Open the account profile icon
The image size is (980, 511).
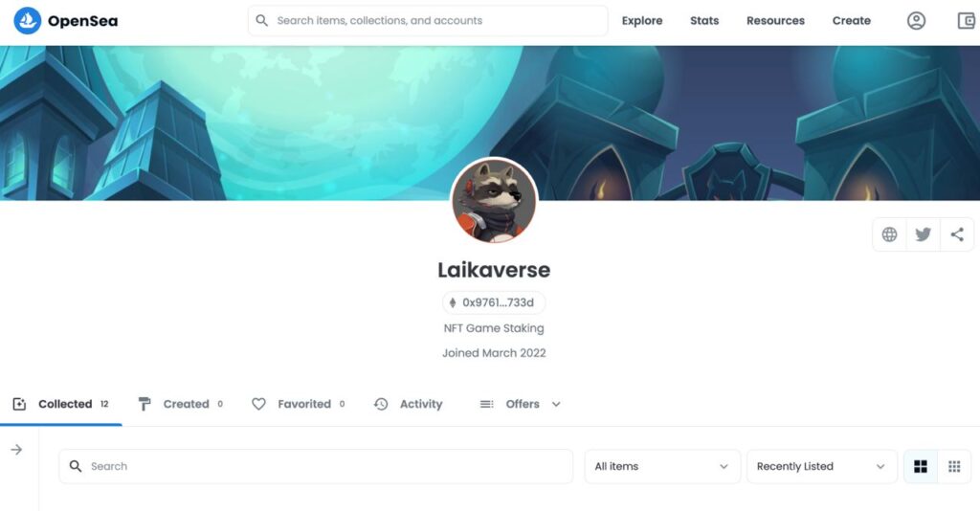pos(916,21)
